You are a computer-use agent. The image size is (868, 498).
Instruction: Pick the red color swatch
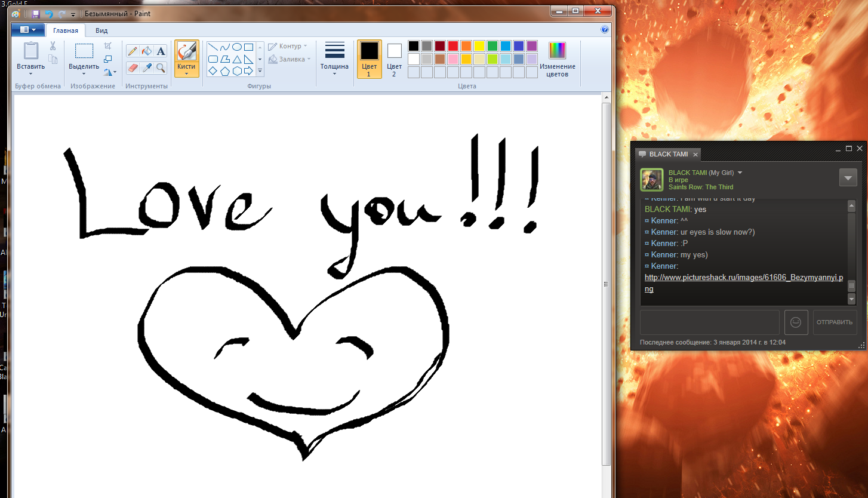tap(453, 46)
